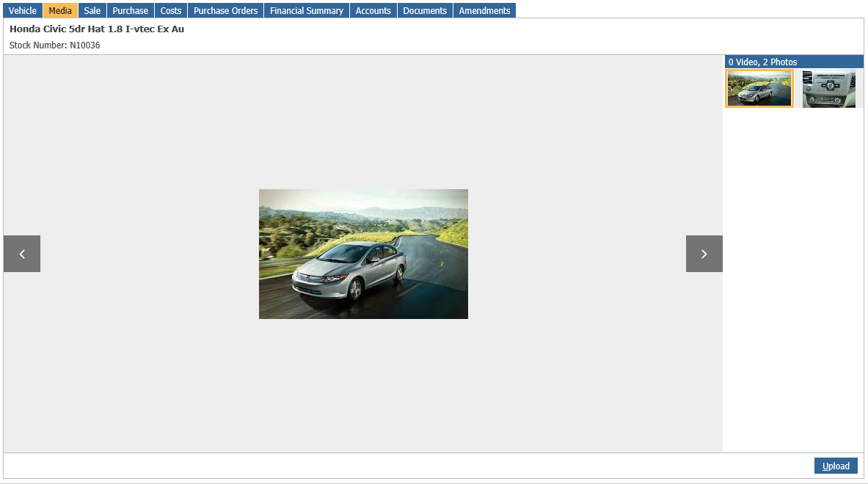This screenshot has width=868, height=484.
Task: Select the Media tab
Action: pos(60,10)
